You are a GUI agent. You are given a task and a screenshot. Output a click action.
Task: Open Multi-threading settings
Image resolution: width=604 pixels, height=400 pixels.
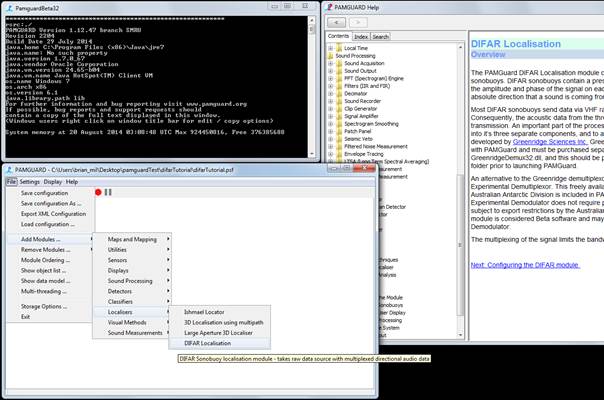tap(50, 291)
